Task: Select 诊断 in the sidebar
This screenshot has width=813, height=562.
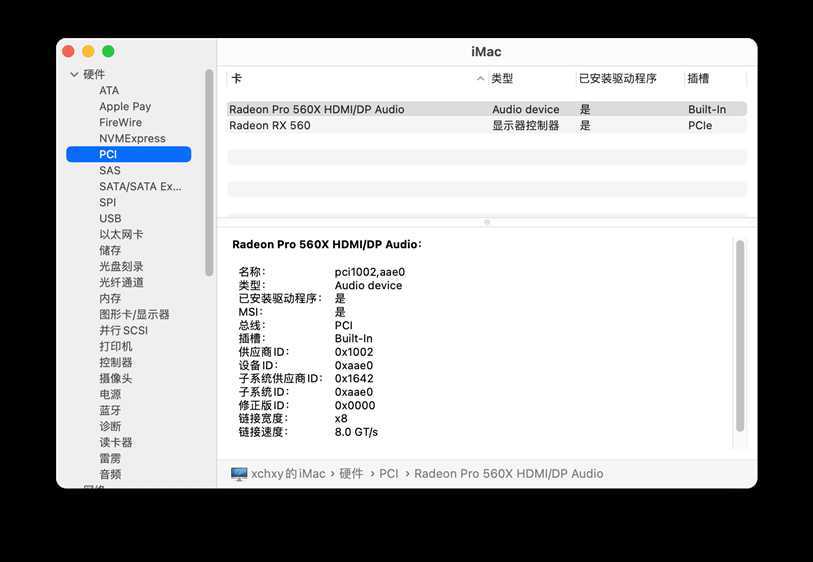Action: click(109, 427)
